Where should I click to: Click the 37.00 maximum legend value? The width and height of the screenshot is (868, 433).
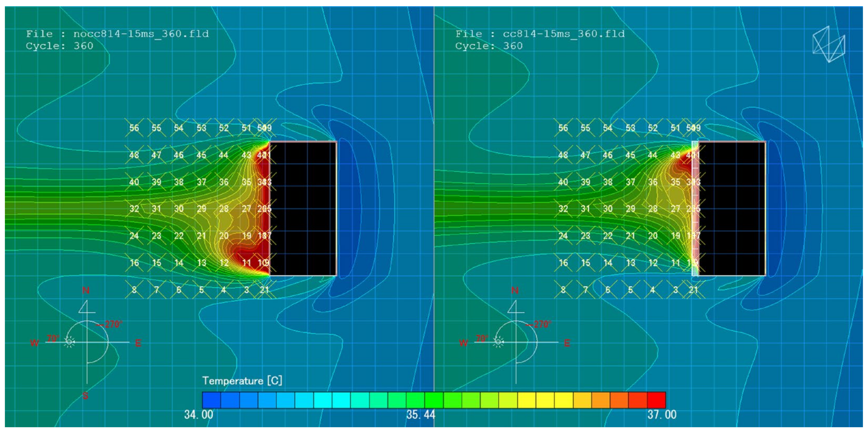(x=662, y=415)
